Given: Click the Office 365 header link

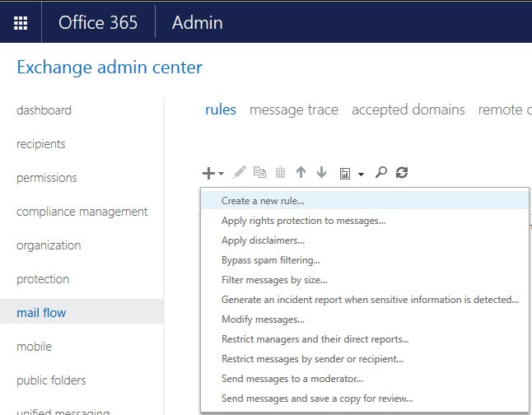Looking at the screenshot, I should [98, 23].
